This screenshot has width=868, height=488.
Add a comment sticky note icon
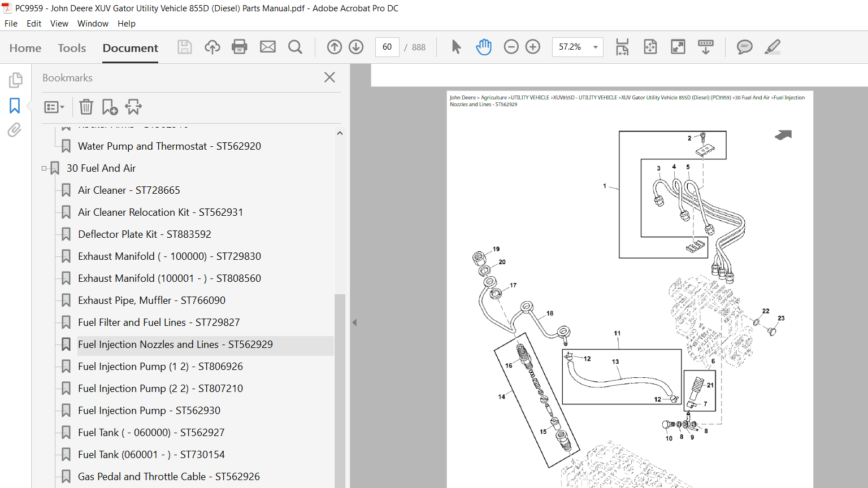(745, 47)
